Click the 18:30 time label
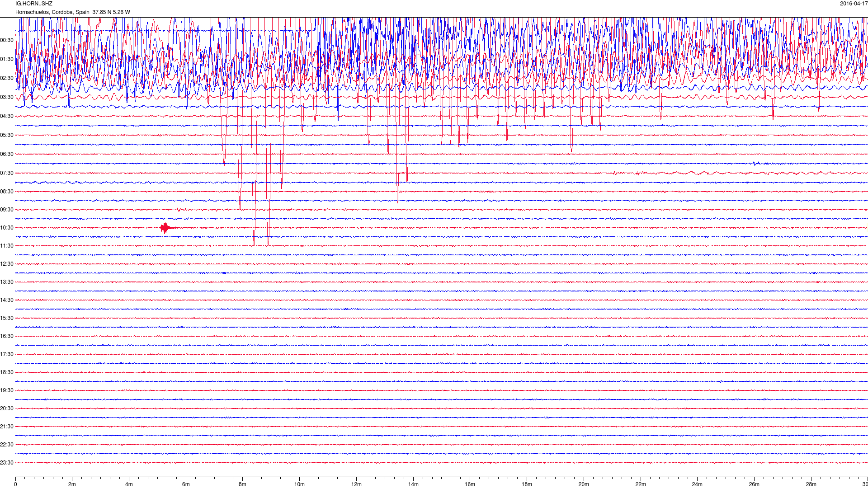The height and width of the screenshot is (488, 868). [x=7, y=372]
